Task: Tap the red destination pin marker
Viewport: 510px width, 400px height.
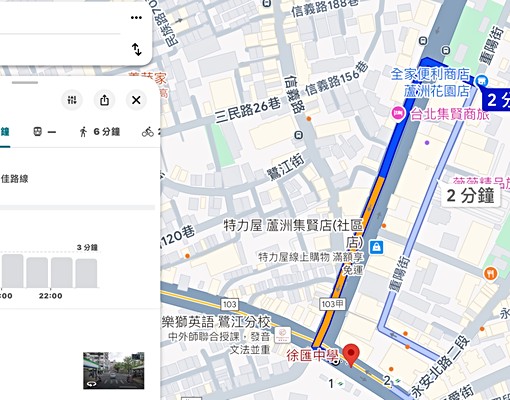Action: tap(351, 355)
